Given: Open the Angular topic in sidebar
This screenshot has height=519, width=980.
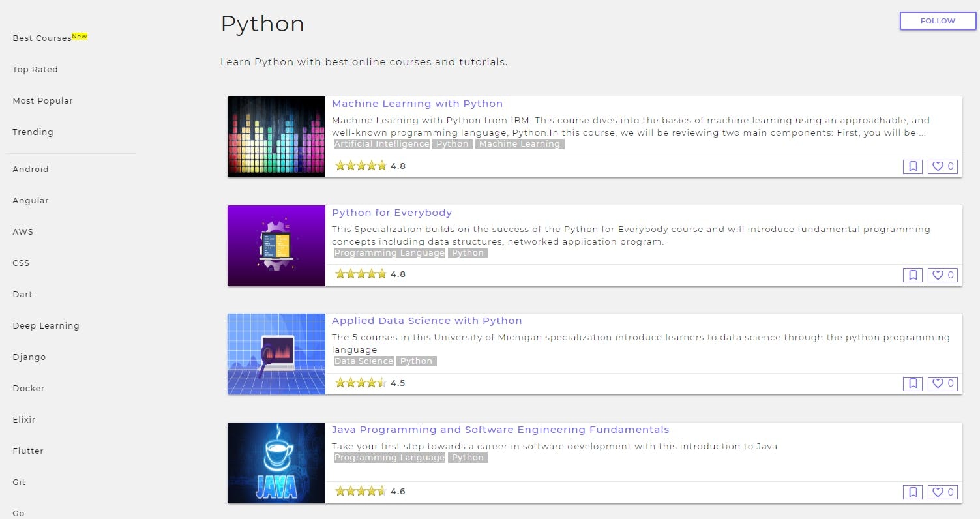Looking at the screenshot, I should click(x=31, y=200).
